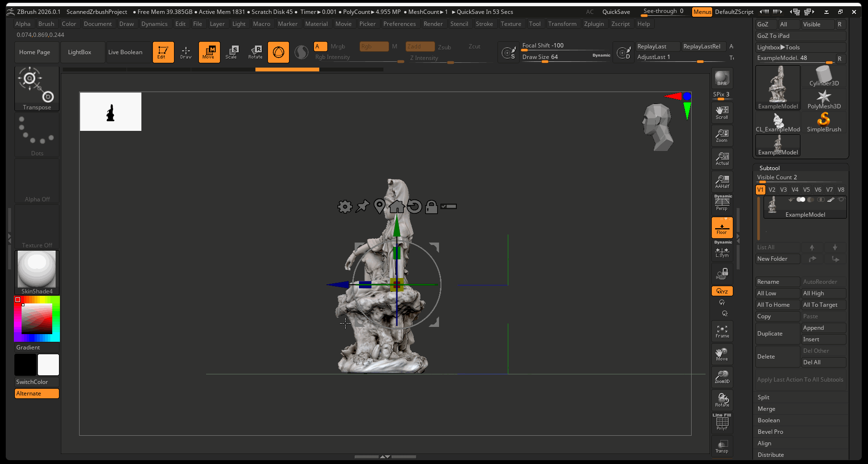Select the Rotate transform tool
This screenshot has height=464, width=868.
pos(255,52)
